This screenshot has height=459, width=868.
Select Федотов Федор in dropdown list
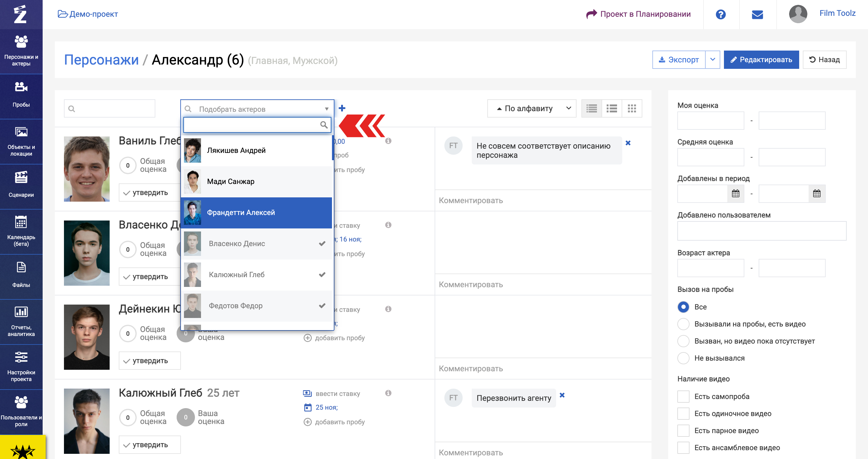tap(256, 306)
